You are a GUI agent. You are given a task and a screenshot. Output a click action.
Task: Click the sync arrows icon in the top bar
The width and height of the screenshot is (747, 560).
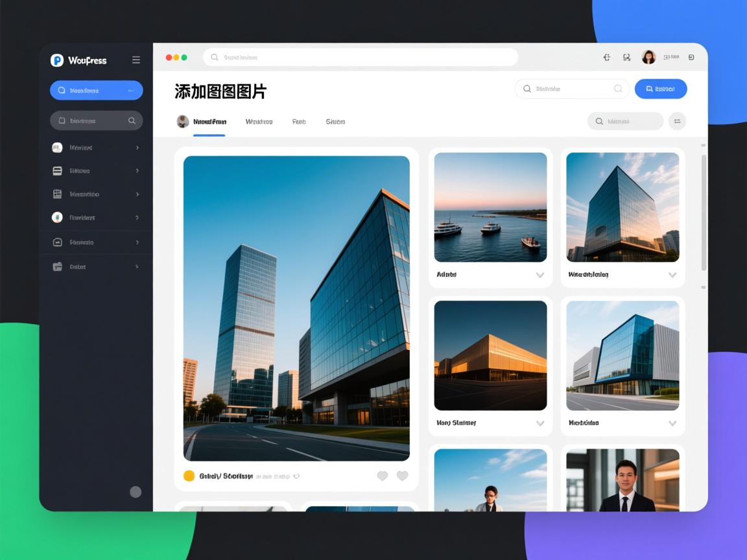606,57
